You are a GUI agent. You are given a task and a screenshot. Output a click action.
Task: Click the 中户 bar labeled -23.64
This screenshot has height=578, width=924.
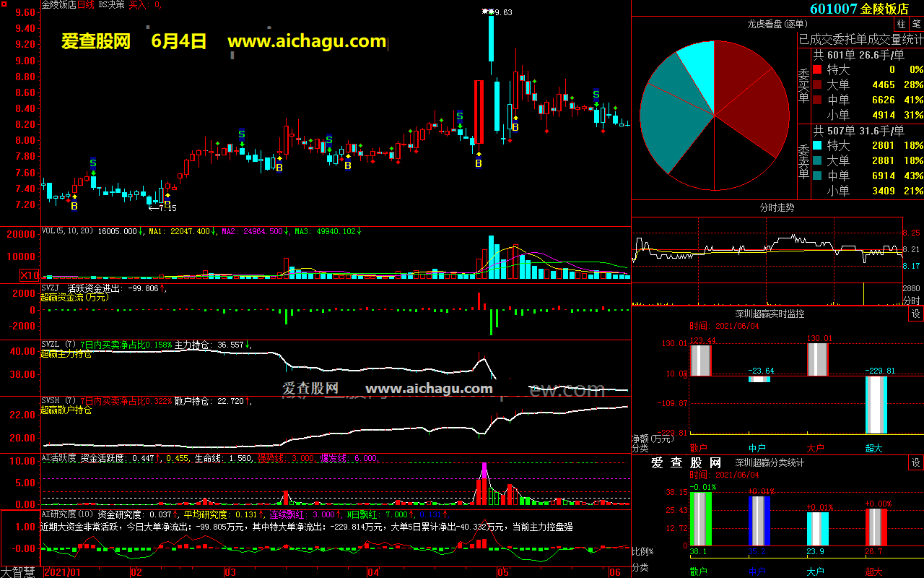pyautogui.click(x=759, y=379)
